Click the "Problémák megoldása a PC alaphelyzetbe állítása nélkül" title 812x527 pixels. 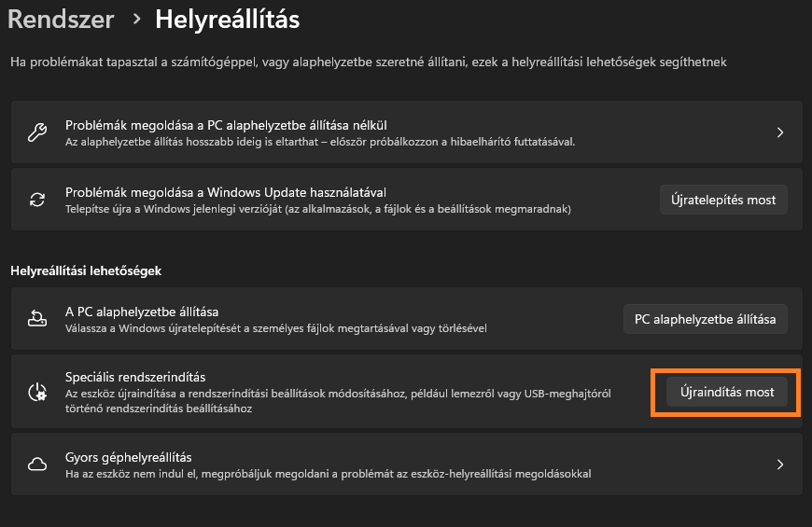226,125
